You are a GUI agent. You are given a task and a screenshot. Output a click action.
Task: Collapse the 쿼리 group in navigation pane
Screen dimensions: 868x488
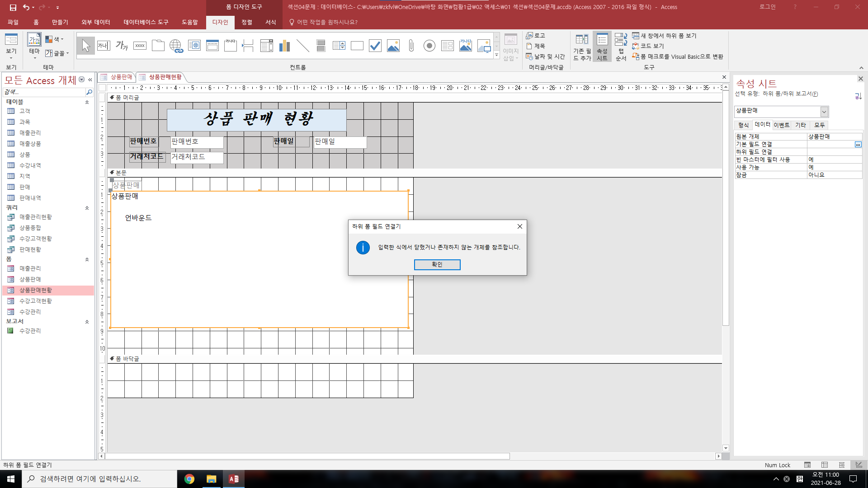click(x=87, y=208)
